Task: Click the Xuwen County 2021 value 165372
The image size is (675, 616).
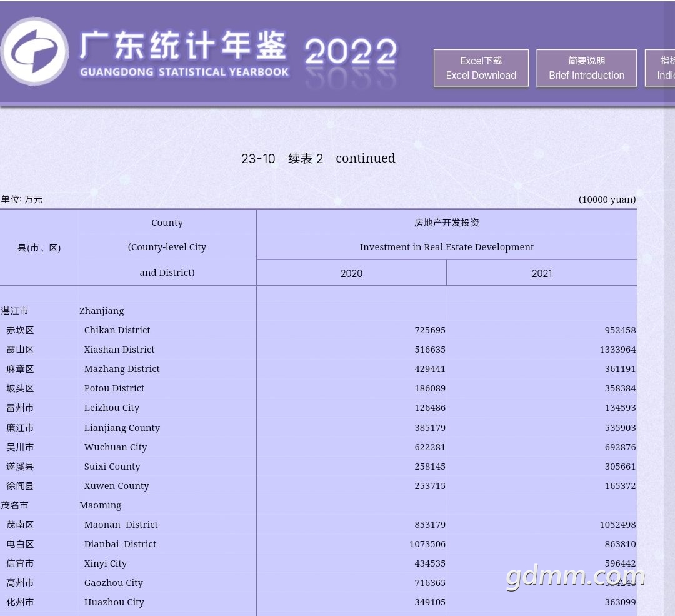Action: click(x=620, y=486)
